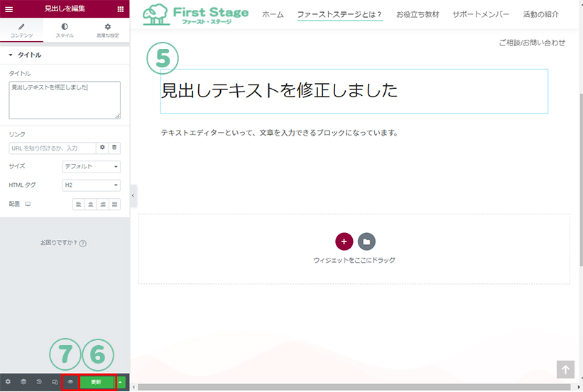Click the link options gear icon
Screen dimensions: 583x392
click(x=102, y=148)
